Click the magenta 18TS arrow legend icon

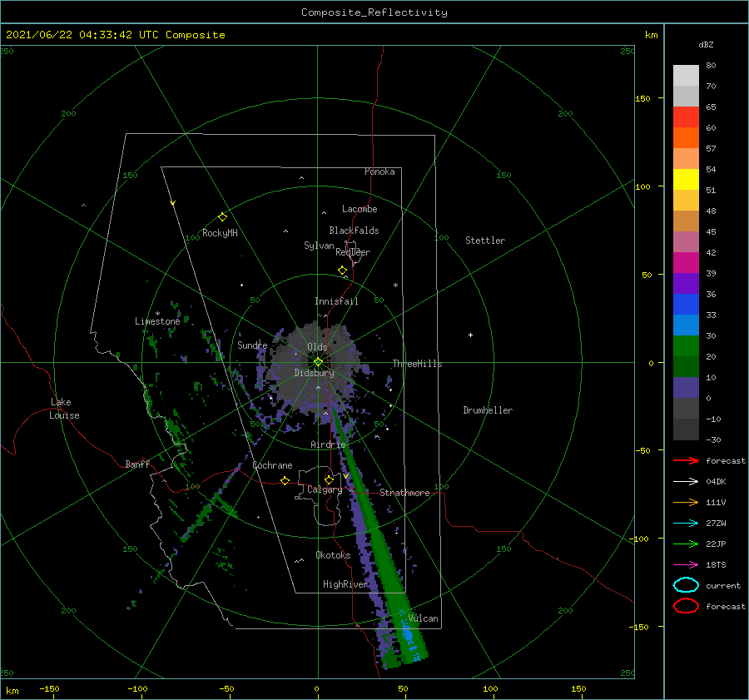point(686,564)
